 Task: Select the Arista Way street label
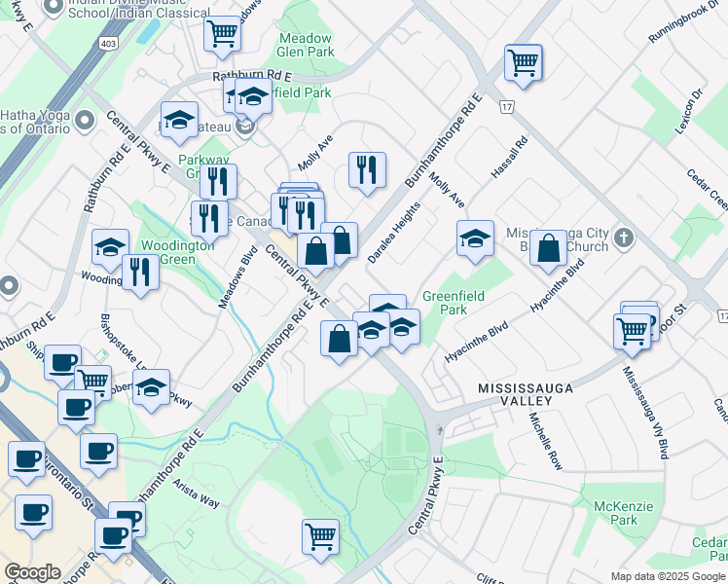click(x=196, y=493)
